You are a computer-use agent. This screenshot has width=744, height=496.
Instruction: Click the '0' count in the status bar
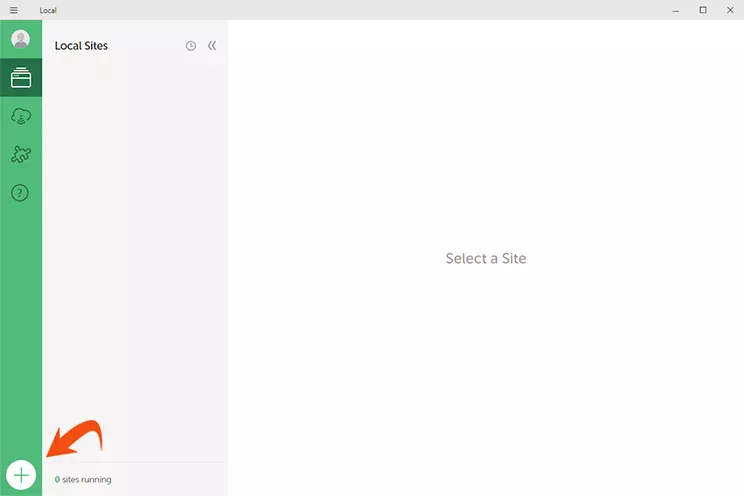(57, 480)
